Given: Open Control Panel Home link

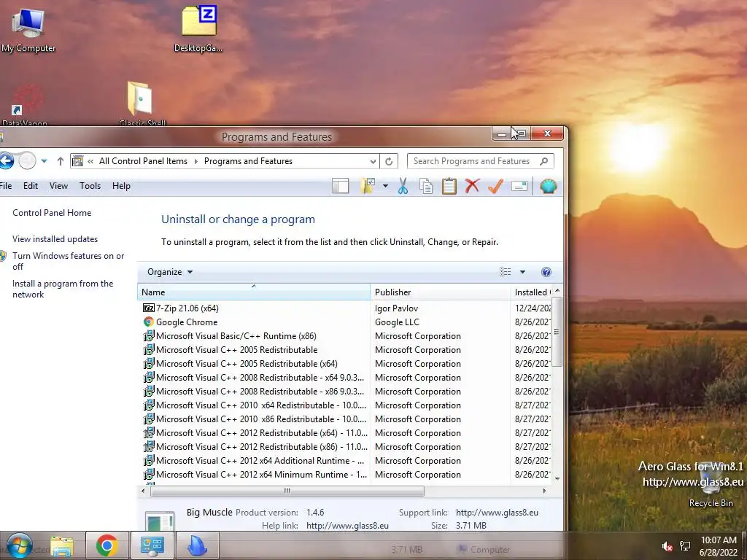Looking at the screenshot, I should [52, 213].
